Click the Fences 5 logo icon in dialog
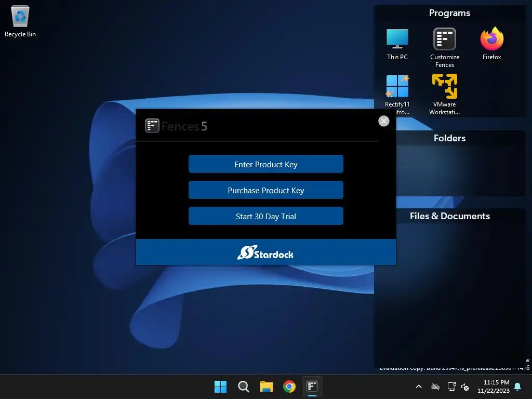The image size is (532, 399). 152,126
